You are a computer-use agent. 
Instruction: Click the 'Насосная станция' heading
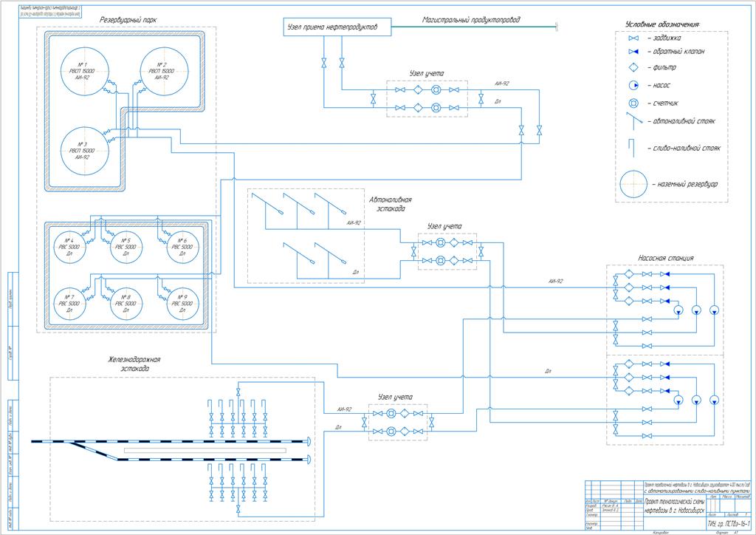666,258
